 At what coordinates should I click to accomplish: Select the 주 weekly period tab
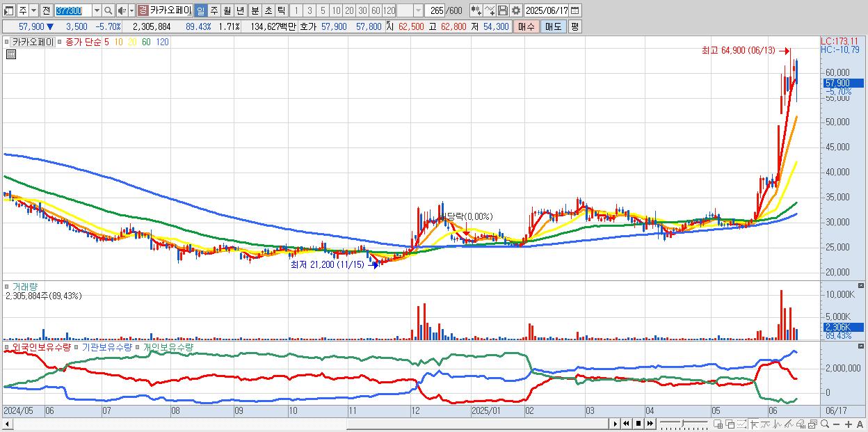point(214,10)
